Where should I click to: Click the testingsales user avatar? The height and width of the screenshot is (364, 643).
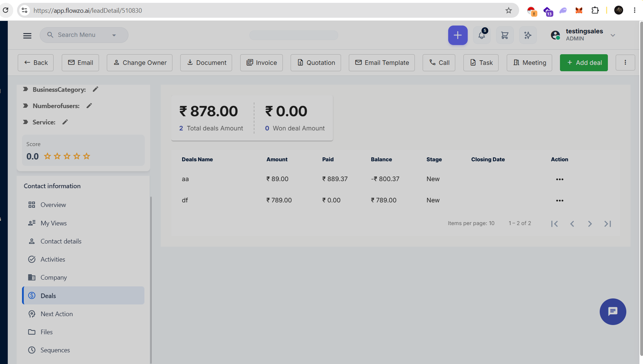[555, 35]
